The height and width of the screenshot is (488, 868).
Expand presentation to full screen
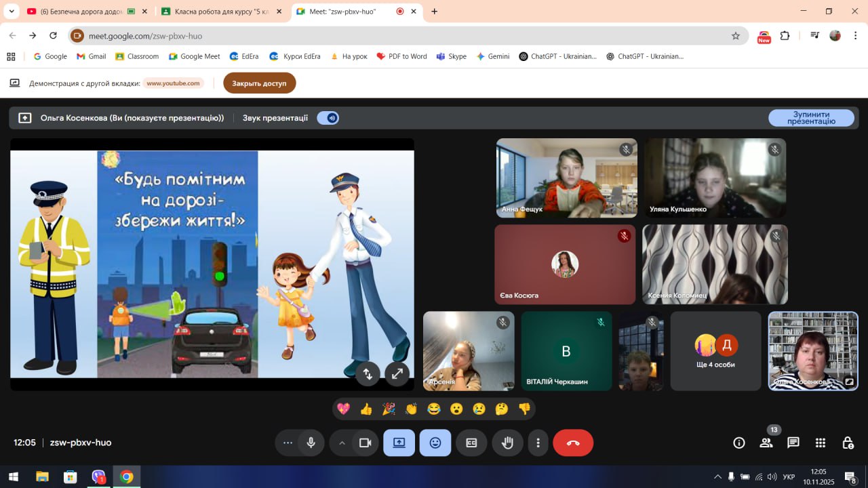point(397,373)
